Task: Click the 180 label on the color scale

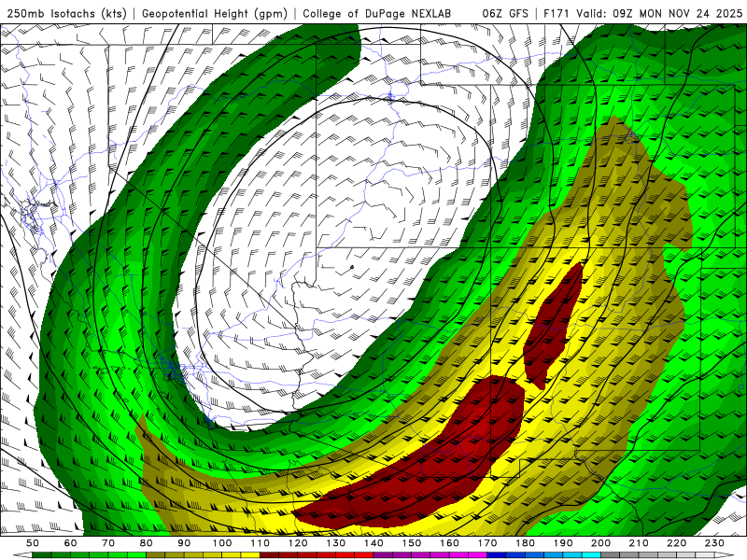Action: (x=525, y=543)
